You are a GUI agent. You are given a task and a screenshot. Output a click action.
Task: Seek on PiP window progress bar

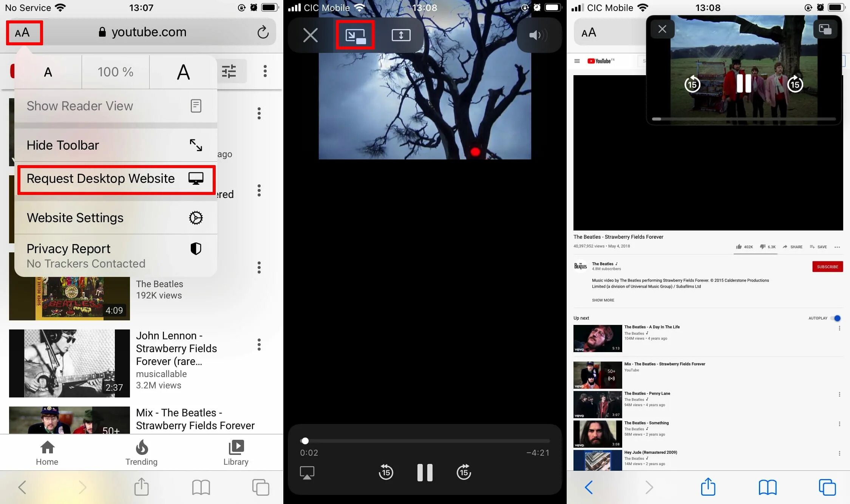point(744,119)
